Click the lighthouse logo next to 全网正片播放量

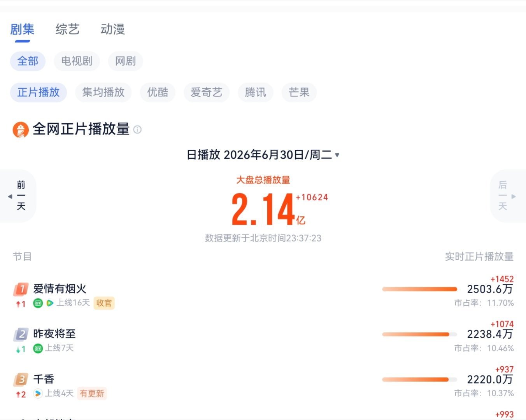(21, 130)
